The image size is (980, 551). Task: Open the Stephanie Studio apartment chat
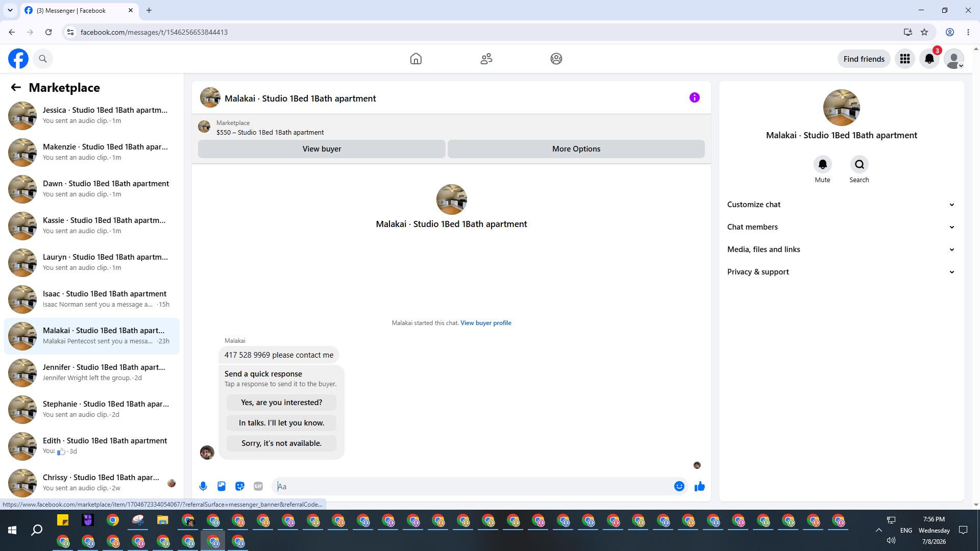pyautogui.click(x=92, y=410)
